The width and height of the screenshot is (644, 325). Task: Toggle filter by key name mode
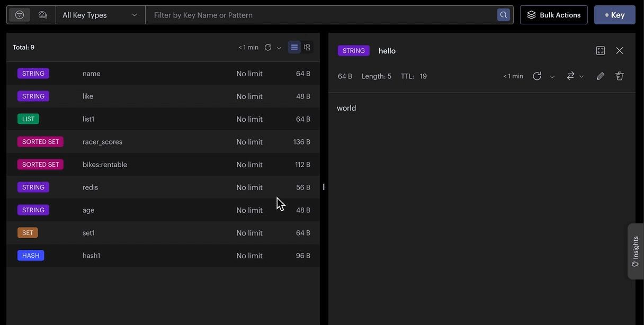coord(20,15)
